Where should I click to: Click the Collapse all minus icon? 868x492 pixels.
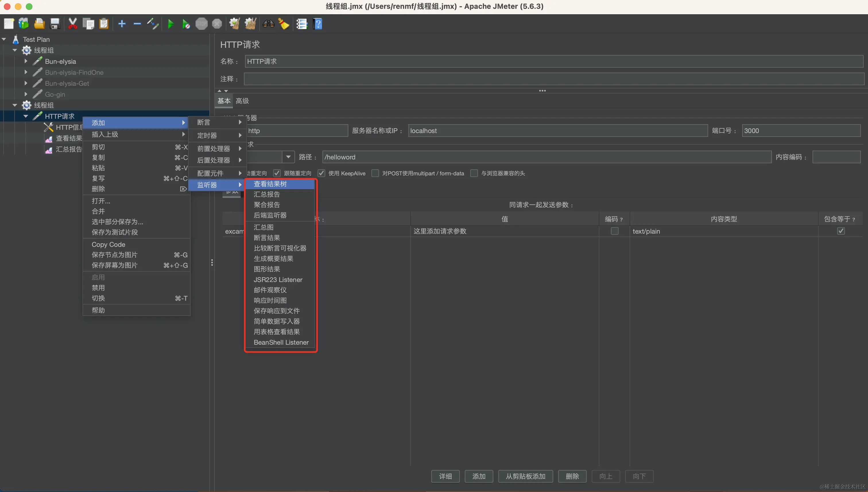click(x=137, y=24)
